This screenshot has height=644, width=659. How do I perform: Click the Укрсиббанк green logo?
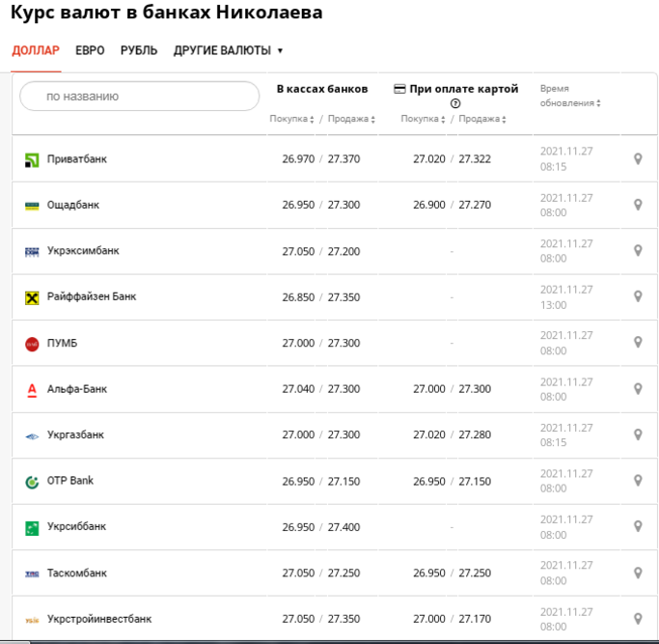[32, 528]
